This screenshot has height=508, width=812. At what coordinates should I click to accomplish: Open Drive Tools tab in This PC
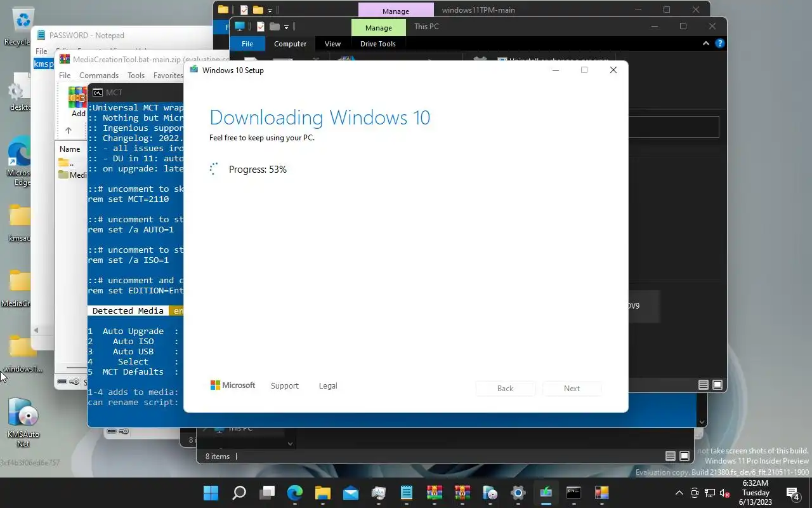tap(378, 44)
